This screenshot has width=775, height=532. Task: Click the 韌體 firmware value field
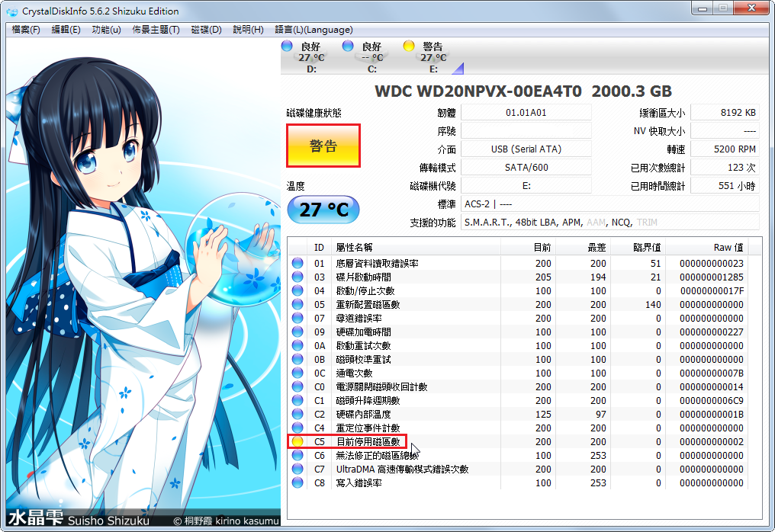(x=526, y=112)
